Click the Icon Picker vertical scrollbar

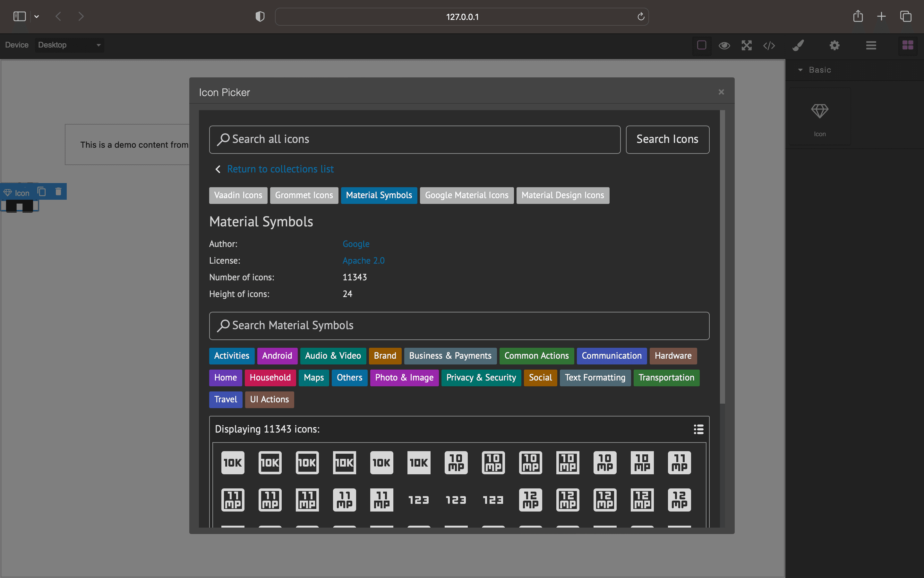tap(723, 257)
